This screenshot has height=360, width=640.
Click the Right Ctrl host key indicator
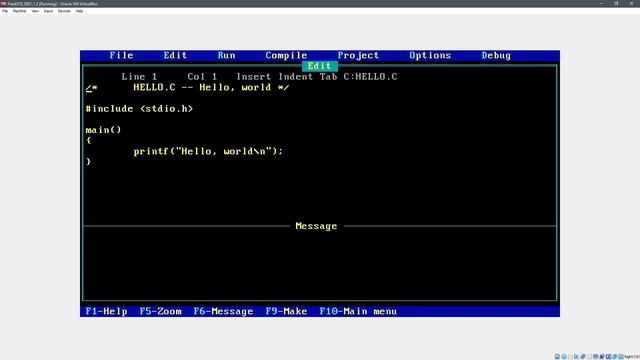point(632,357)
